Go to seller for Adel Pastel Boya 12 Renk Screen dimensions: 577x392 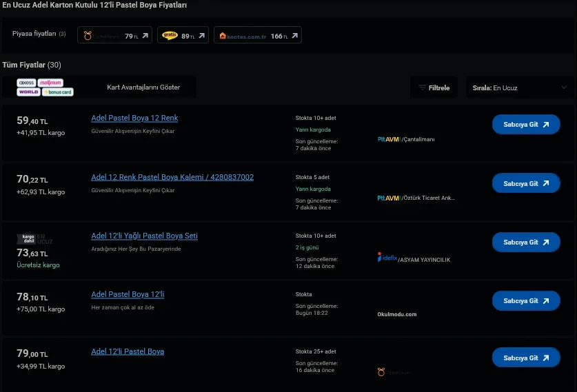pyautogui.click(x=525, y=125)
